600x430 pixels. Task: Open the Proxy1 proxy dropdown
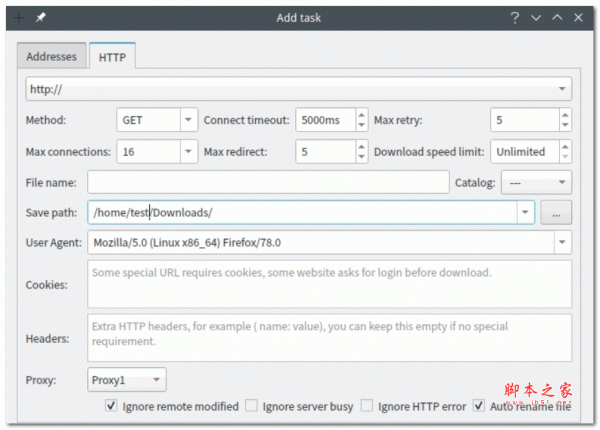(127, 380)
